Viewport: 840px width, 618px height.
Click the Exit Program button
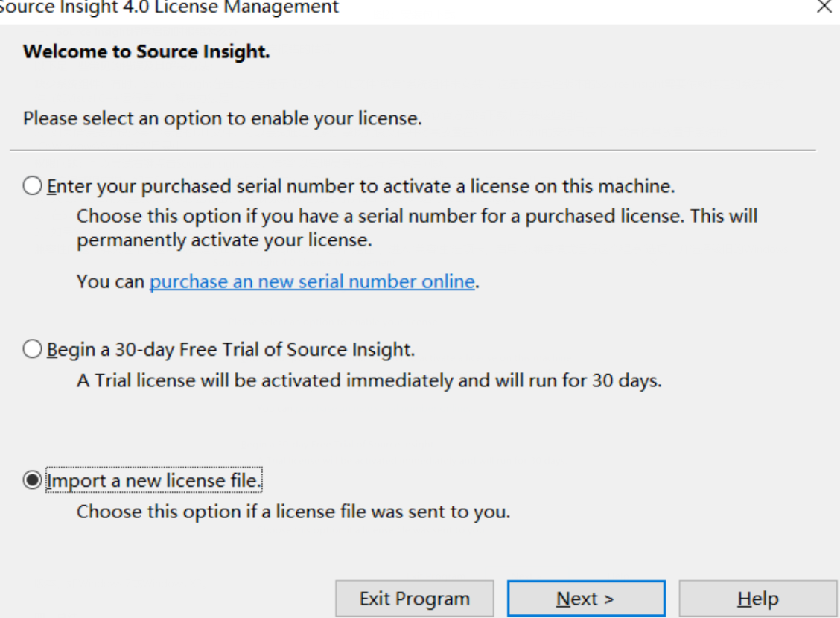tap(415, 598)
